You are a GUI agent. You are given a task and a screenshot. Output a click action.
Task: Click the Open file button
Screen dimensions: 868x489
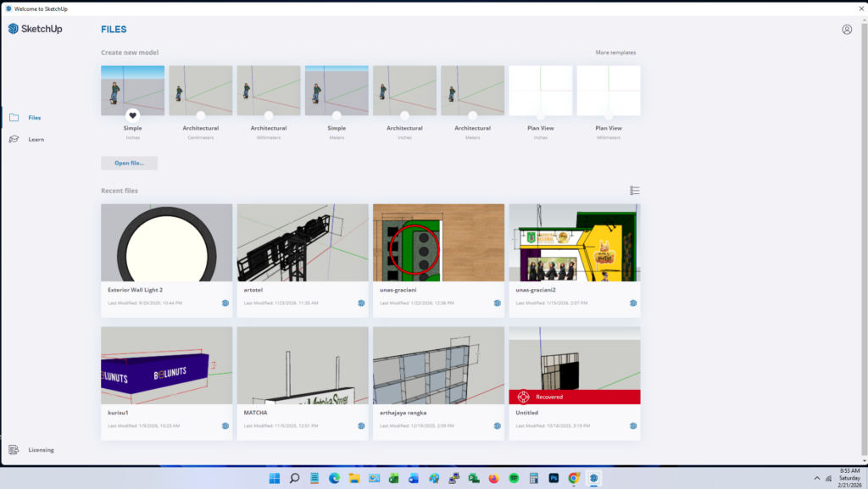tap(129, 163)
